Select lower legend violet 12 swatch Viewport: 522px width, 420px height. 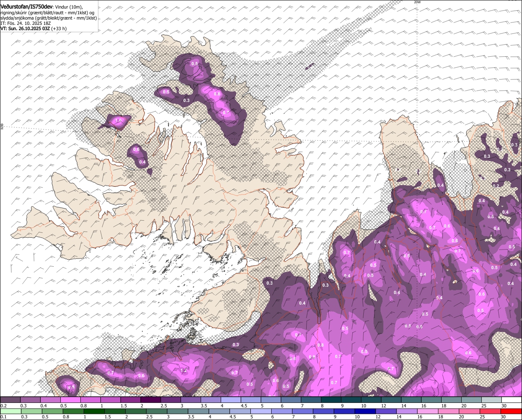386,411
